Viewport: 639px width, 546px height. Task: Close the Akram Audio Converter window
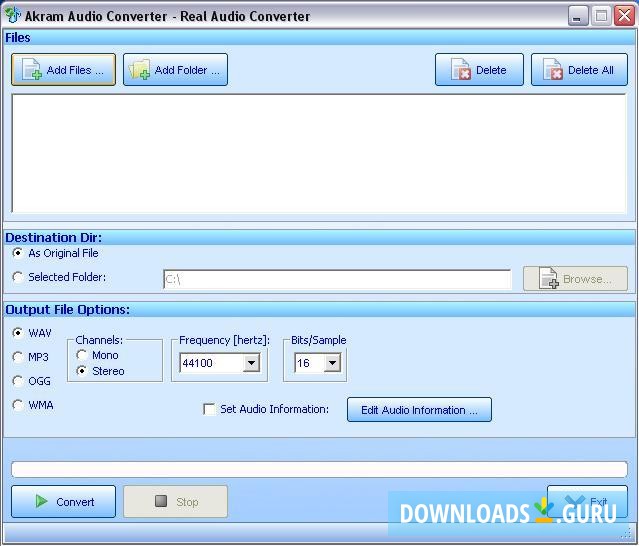pos(625,16)
